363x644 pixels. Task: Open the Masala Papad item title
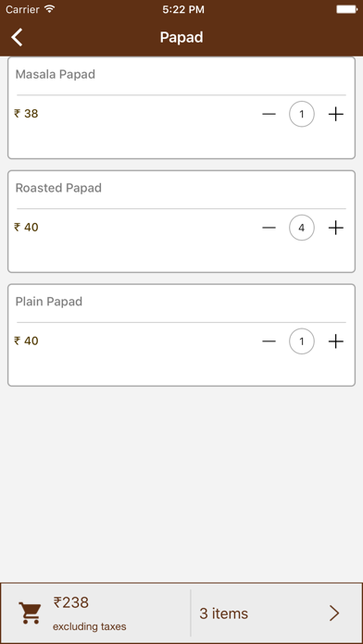coord(55,74)
